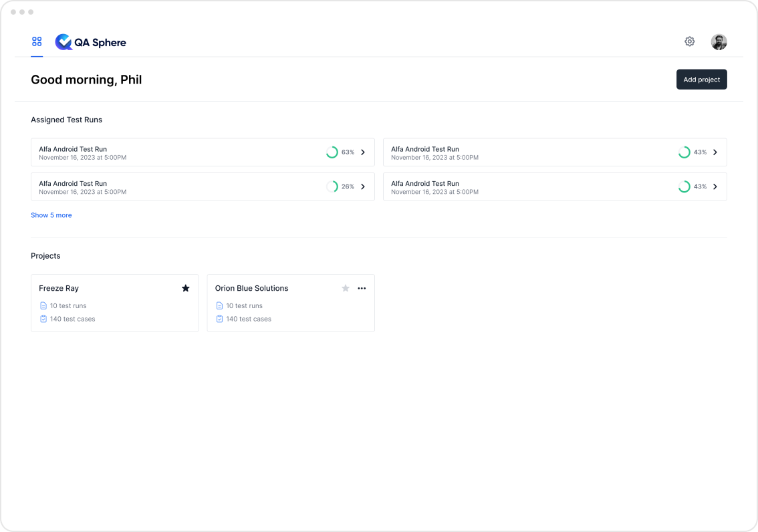Click the 10 test runs label in Freeze Ray
The height and width of the screenshot is (532, 758).
click(x=68, y=305)
